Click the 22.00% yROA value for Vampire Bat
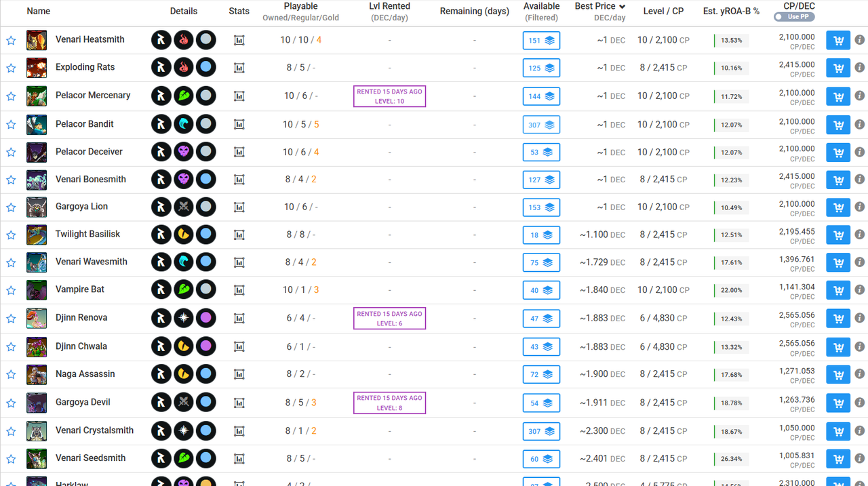 click(732, 291)
